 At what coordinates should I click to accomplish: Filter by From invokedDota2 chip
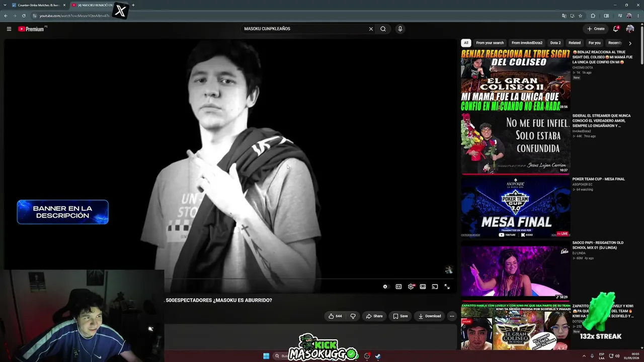click(x=527, y=43)
